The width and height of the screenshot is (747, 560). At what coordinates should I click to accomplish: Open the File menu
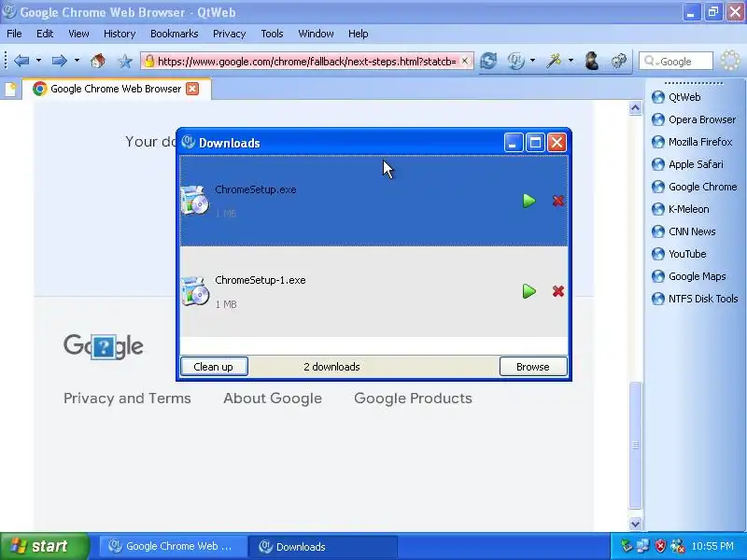point(14,34)
